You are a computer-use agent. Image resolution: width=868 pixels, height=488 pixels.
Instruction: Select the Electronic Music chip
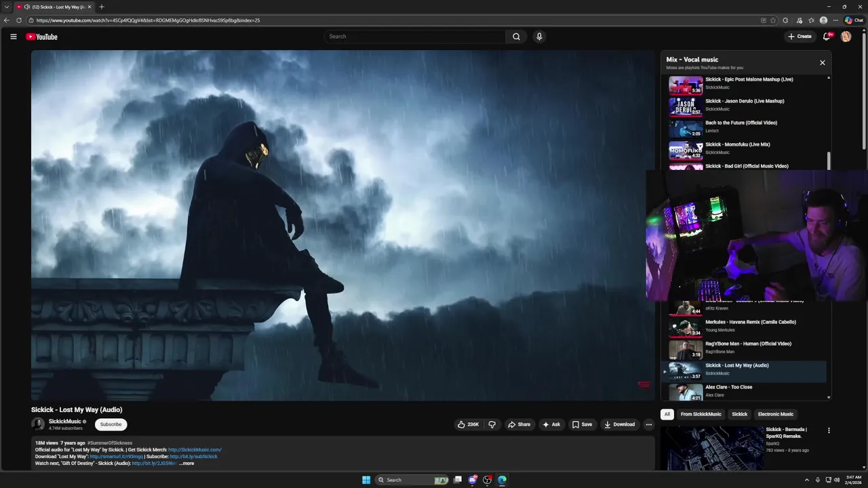pyautogui.click(x=776, y=414)
